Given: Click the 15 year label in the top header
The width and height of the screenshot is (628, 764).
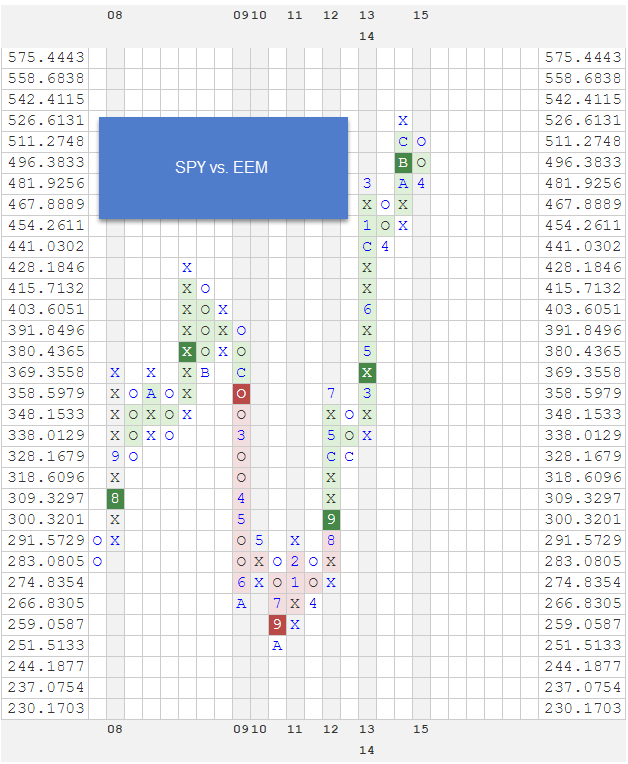Looking at the screenshot, I should click(x=421, y=15).
